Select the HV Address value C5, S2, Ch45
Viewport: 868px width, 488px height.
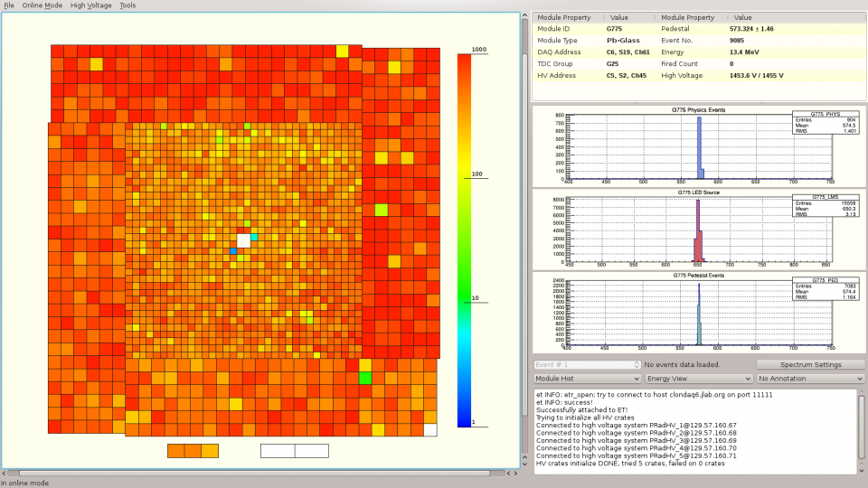(x=626, y=75)
